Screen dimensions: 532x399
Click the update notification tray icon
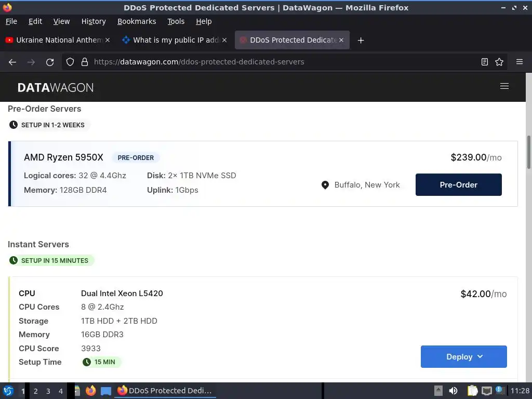point(499,390)
